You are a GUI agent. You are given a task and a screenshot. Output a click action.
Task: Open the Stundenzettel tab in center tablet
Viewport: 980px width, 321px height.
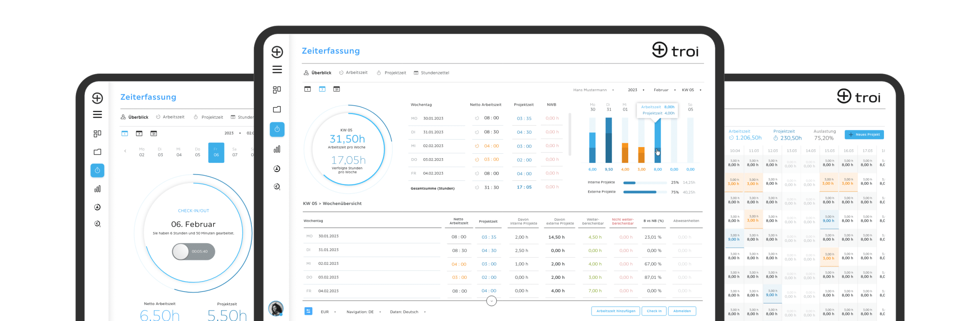tap(431, 73)
